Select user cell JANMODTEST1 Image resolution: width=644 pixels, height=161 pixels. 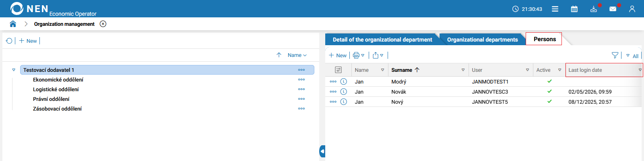coord(490,82)
